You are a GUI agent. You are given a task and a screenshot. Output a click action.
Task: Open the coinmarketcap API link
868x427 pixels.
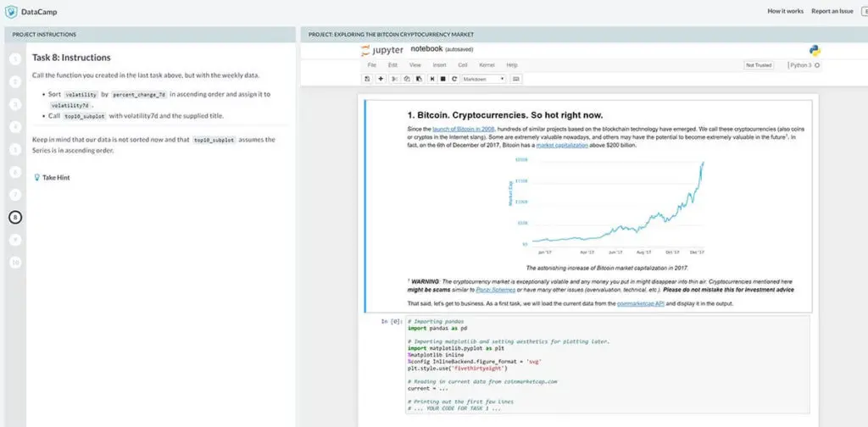(x=641, y=303)
